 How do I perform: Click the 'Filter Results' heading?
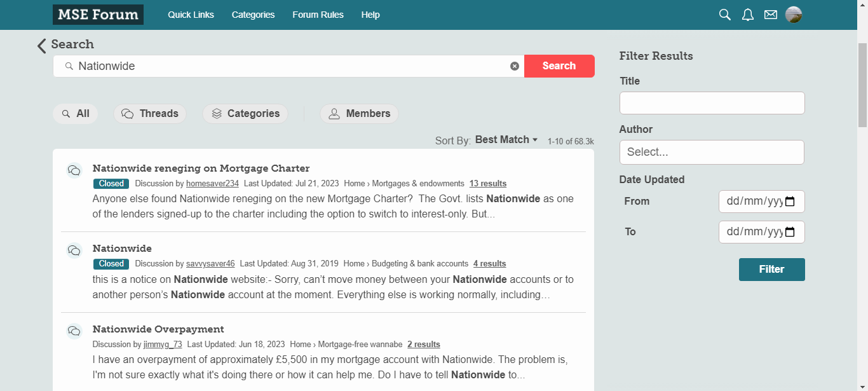[656, 56]
